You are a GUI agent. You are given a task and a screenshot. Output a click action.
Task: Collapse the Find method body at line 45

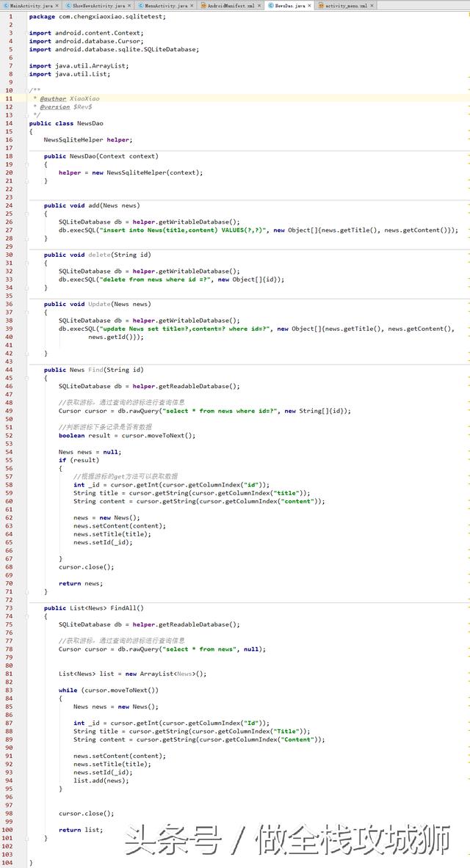(26, 378)
